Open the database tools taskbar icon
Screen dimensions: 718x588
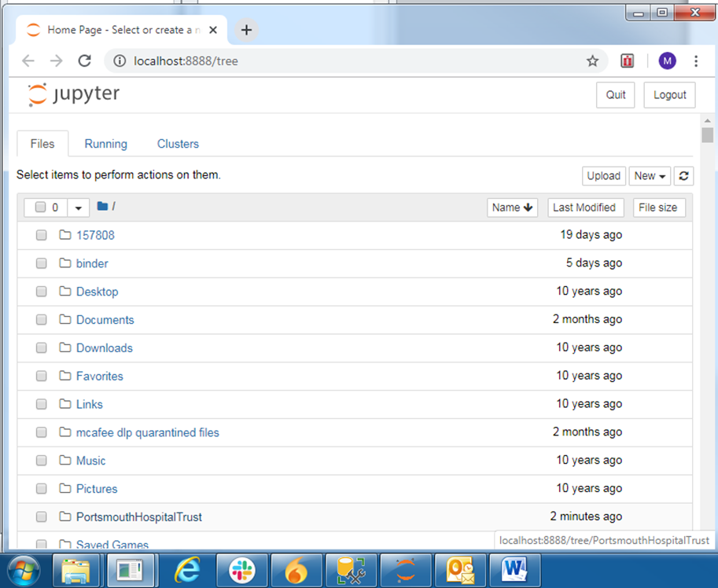(x=351, y=571)
